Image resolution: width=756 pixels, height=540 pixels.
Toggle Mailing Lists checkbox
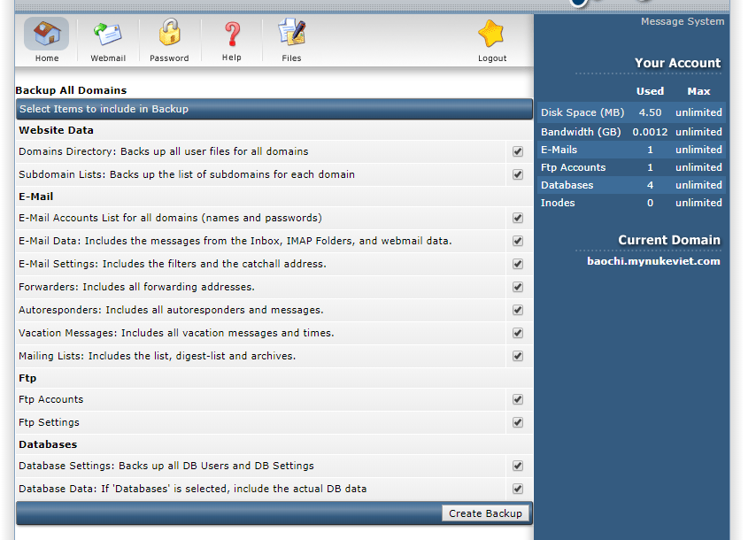coord(518,356)
